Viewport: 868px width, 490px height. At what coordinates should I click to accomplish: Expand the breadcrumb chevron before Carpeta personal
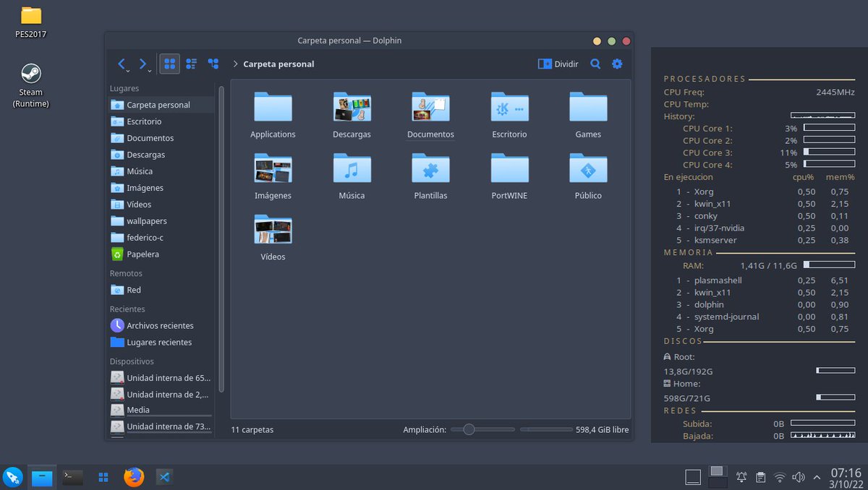click(x=236, y=64)
